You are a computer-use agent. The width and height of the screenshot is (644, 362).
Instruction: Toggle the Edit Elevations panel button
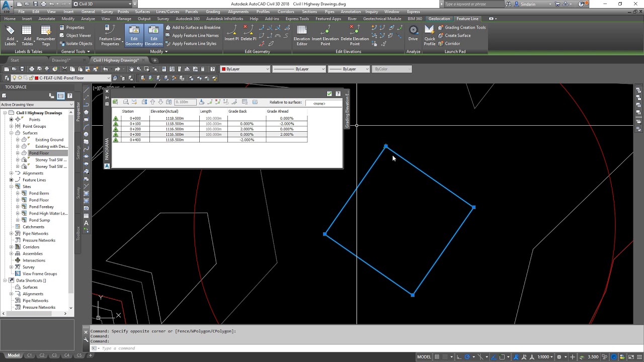[153, 35]
